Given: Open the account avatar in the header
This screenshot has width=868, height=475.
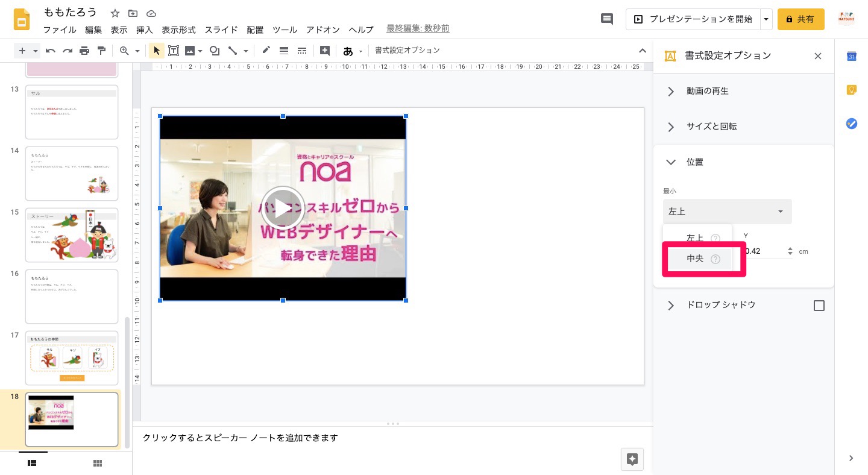Looking at the screenshot, I should point(847,19).
